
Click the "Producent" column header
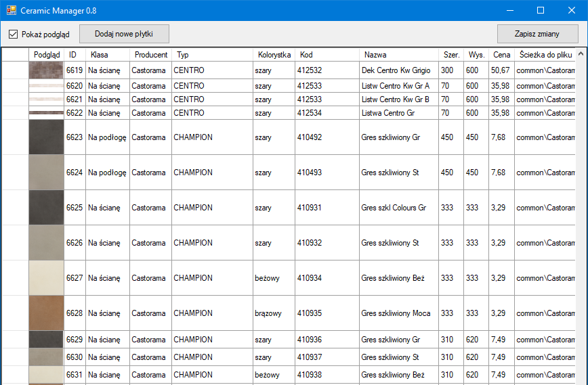point(150,55)
